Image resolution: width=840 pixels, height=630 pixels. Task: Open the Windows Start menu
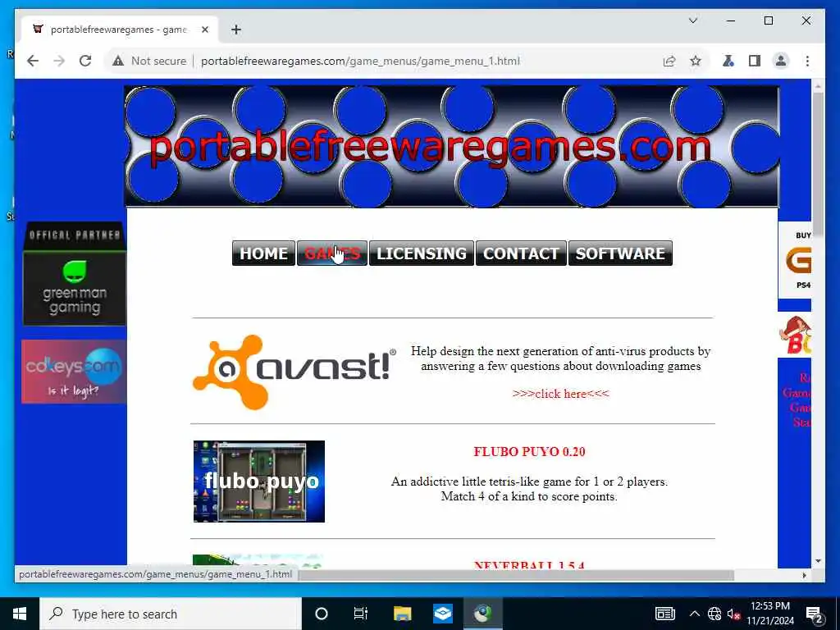point(20,614)
